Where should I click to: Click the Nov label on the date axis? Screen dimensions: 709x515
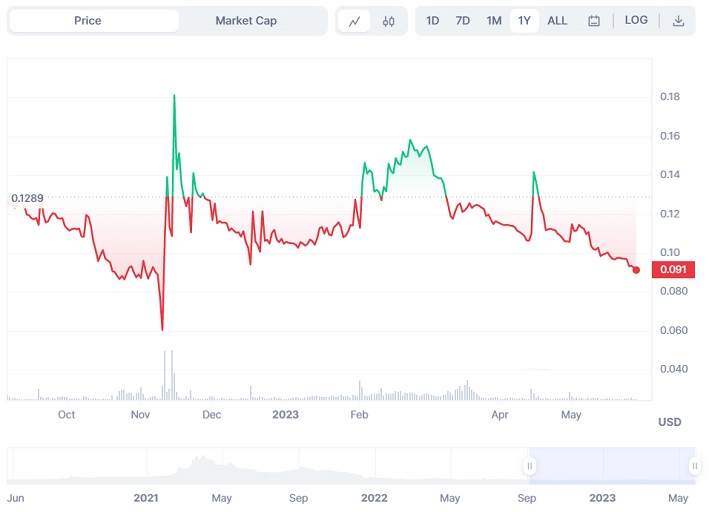[x=140, y=415]
